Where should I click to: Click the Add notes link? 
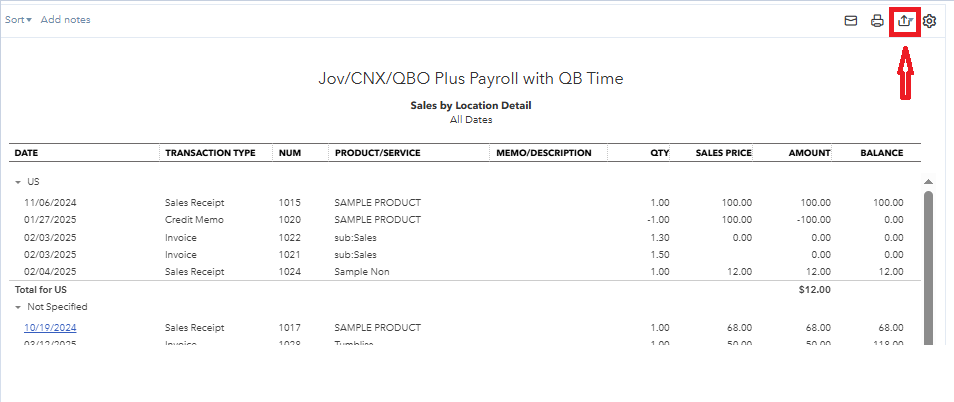pos(66,19)
